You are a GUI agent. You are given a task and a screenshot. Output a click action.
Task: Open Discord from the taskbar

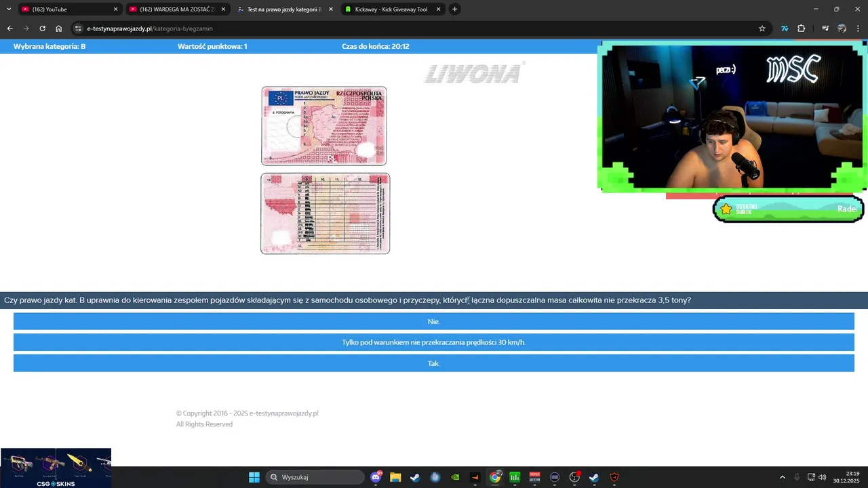tap(376, 477)
